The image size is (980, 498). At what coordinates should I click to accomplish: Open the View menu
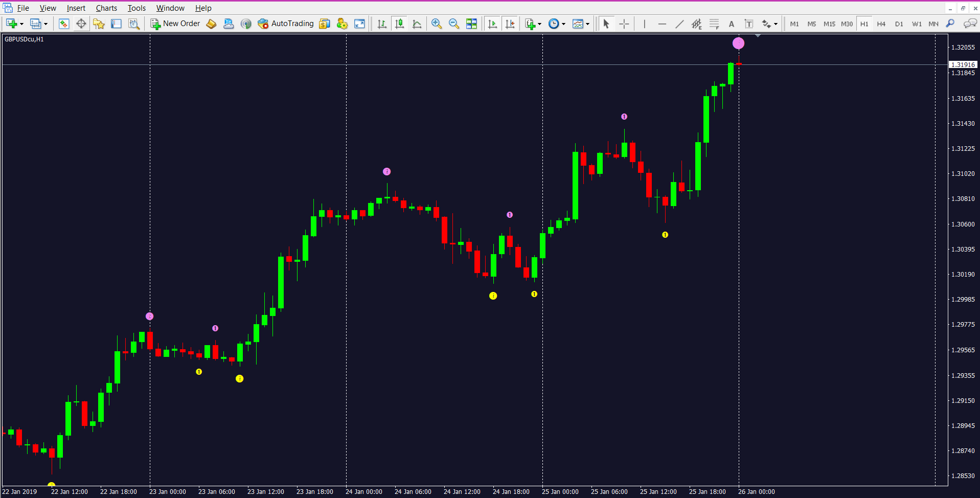48,8
